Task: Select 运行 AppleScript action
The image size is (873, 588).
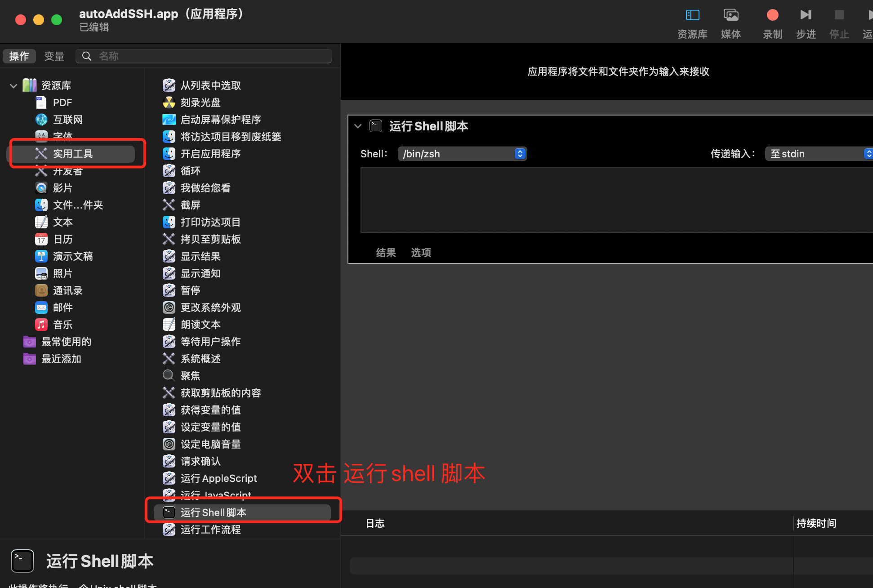Action: (218, 478)
